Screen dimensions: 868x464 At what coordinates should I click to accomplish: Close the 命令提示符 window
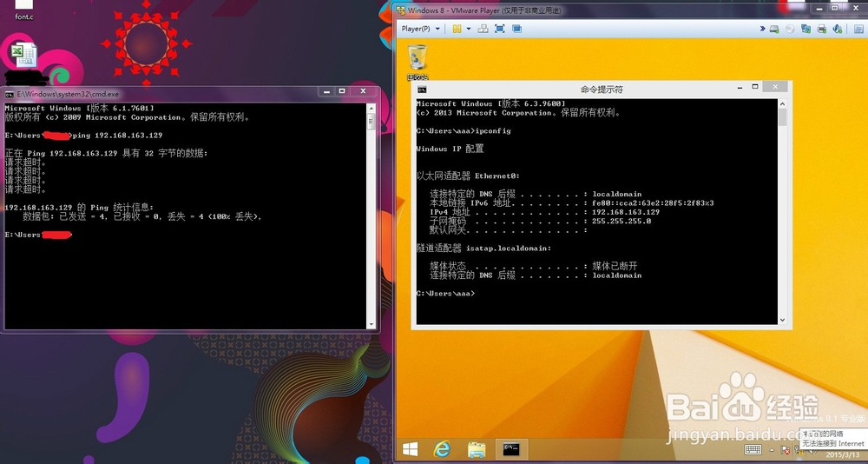click(x=774, y=87)
